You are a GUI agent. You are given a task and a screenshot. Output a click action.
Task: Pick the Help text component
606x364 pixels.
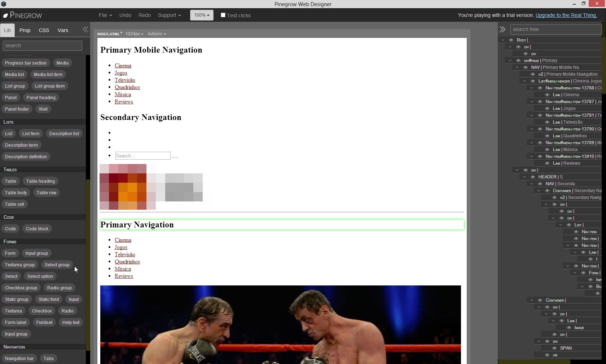click(x=71, y=323)
